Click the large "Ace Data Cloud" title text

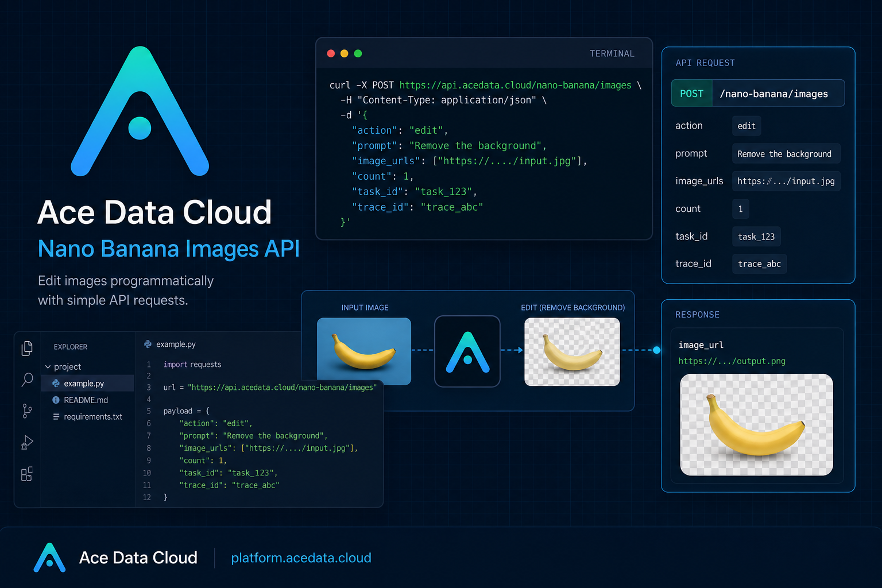pos(154,212)
